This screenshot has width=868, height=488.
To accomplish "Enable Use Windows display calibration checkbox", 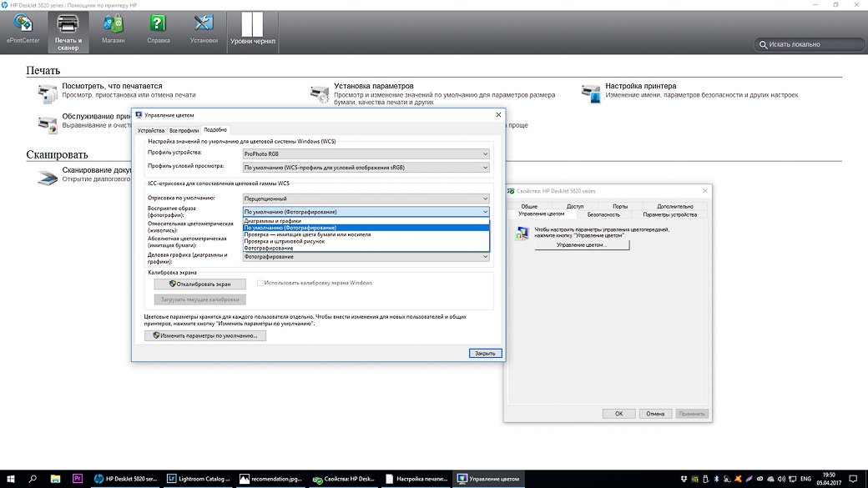I will (x=260, y=283).
